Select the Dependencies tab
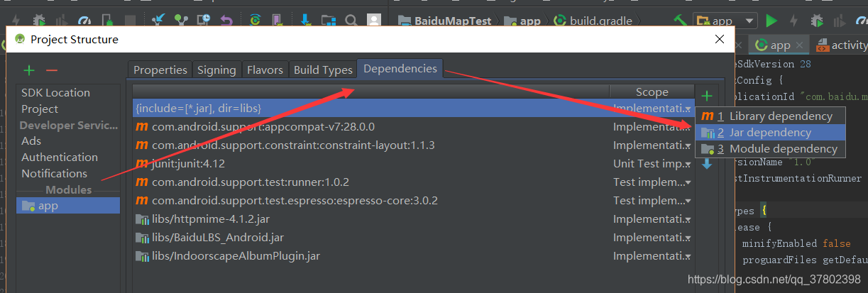This screenshot has height=293, width=868. tap(400, 69)
